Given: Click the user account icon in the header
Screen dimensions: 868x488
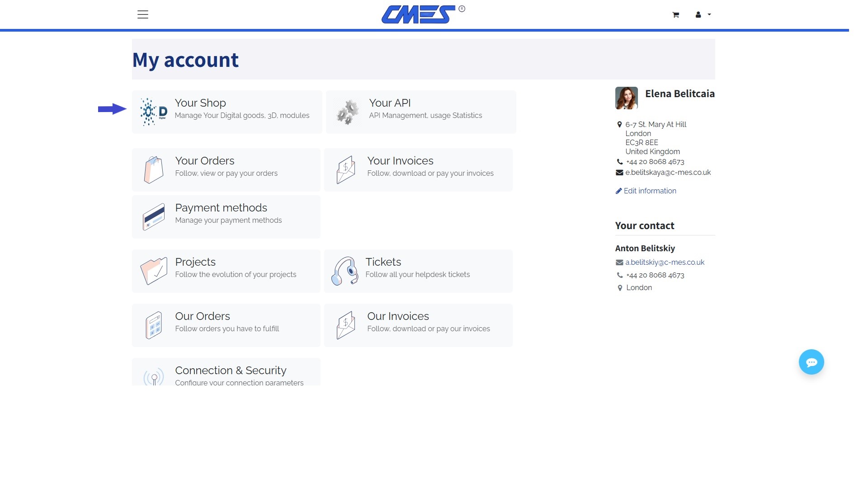Looking at the screenshot, I should (x=698, y=14).
